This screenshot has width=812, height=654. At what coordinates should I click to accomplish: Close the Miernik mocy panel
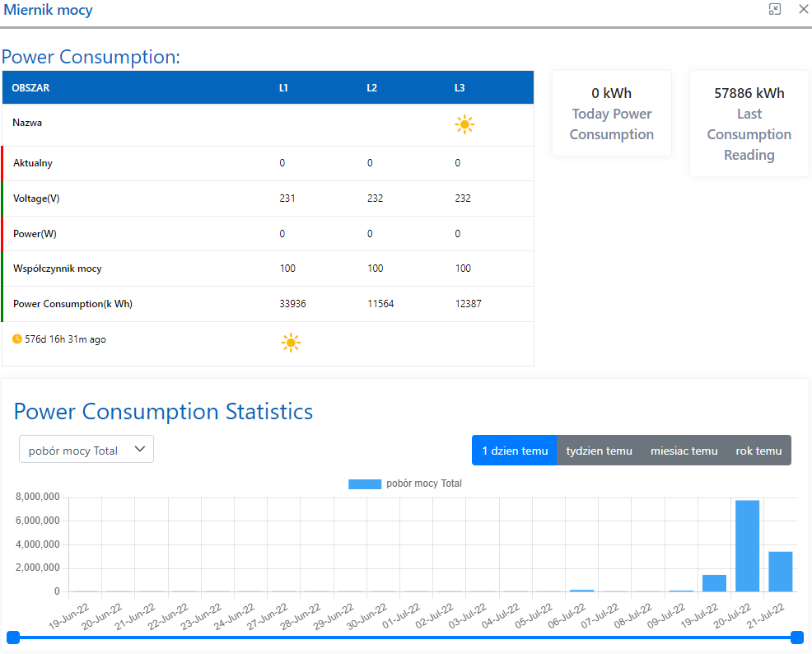803,10
